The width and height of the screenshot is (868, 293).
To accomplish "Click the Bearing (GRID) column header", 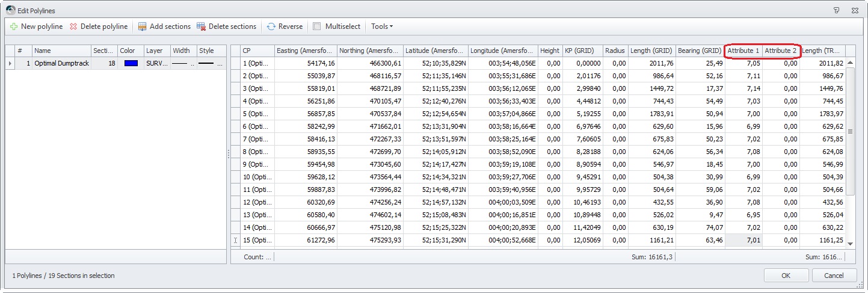I will (x=700, y=51).
